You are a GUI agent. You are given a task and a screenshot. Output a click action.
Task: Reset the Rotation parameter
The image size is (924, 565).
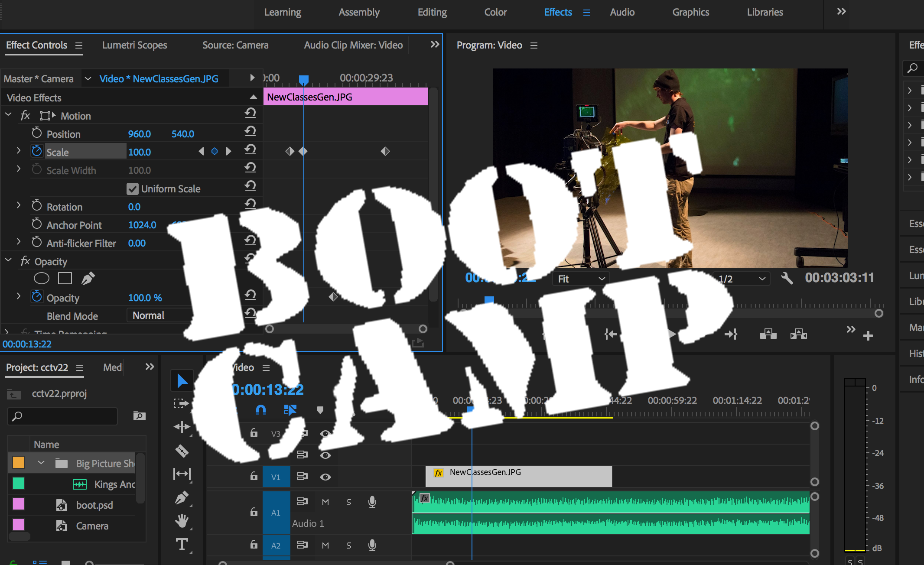(x=250, y=204)
